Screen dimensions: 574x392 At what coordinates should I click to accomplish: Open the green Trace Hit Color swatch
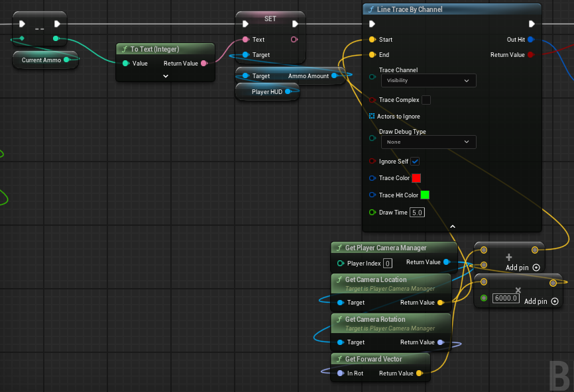pos(425,195)
